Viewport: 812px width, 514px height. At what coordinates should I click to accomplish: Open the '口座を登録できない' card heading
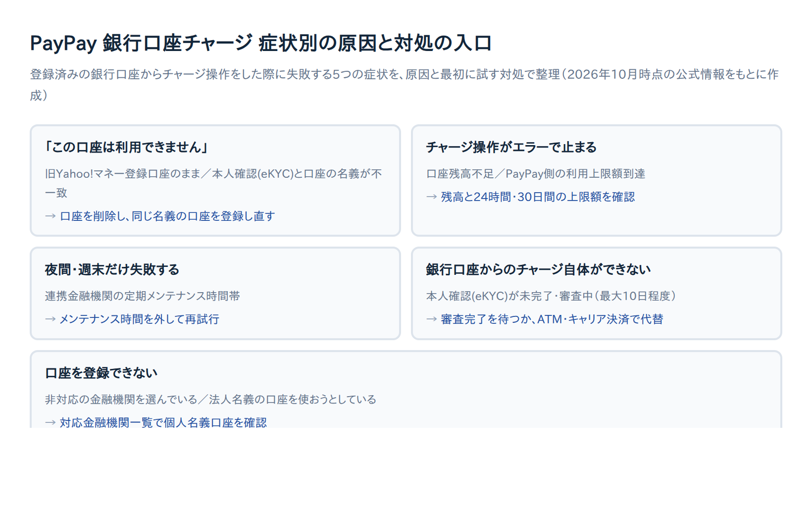pyautogui.click(x=101, y=373)
